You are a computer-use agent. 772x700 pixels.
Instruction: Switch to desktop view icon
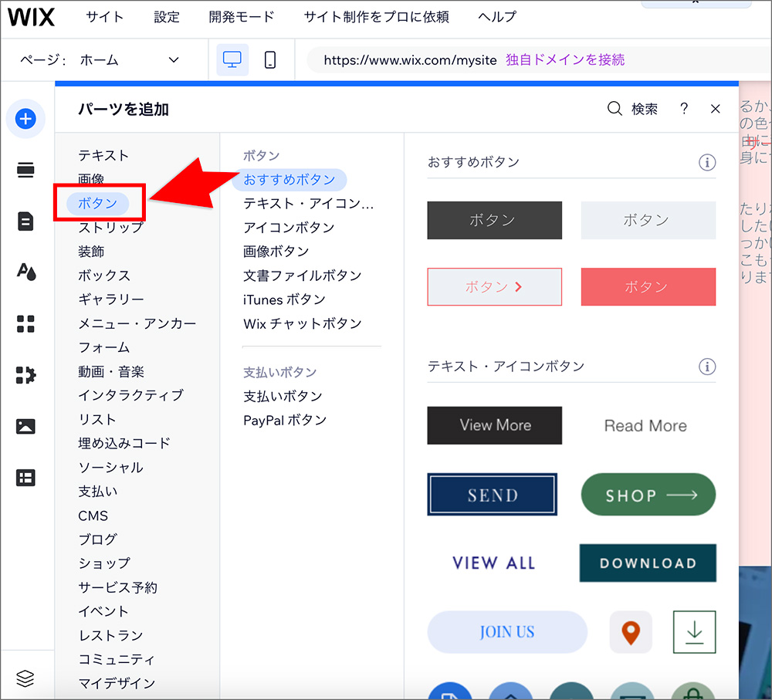click(232, 59)
